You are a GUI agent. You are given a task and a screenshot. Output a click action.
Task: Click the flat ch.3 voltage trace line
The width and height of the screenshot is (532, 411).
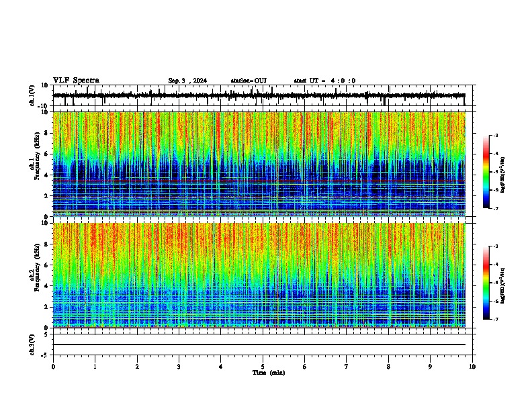[259, 345]
